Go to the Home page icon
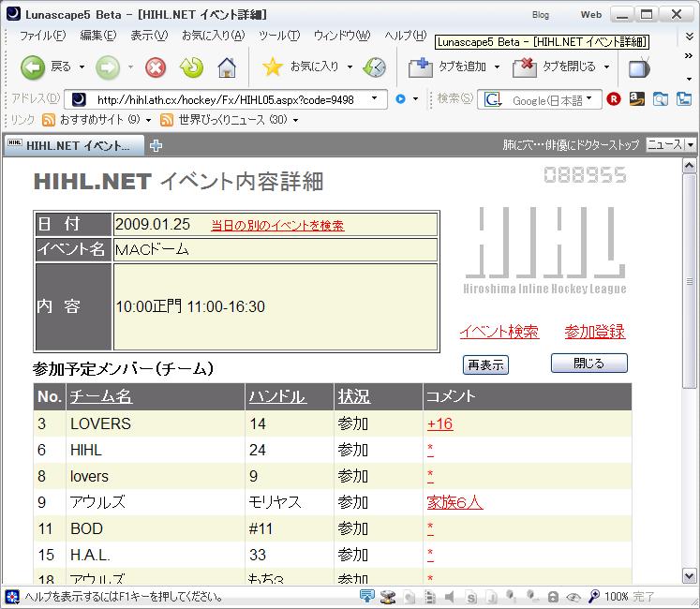The image size is (700, 609). click(227, 67)
